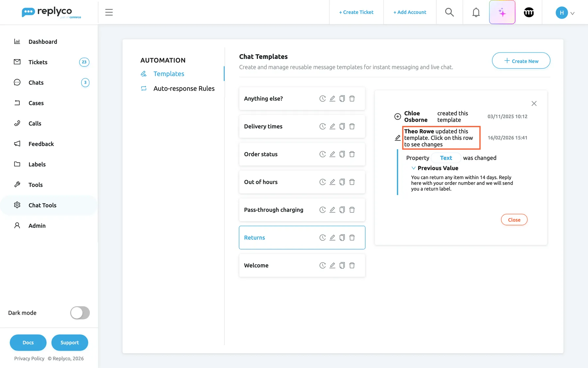Click the Text property tag
The image size is (588, 368).
(x=446, y=158)
